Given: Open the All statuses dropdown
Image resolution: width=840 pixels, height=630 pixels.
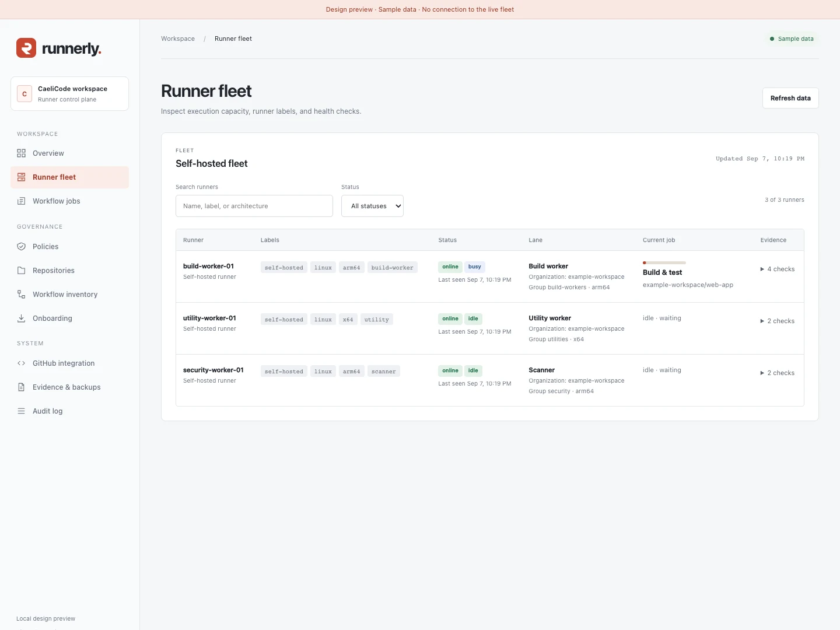Looking at the screenshot, I should click(x=372, y=206).
